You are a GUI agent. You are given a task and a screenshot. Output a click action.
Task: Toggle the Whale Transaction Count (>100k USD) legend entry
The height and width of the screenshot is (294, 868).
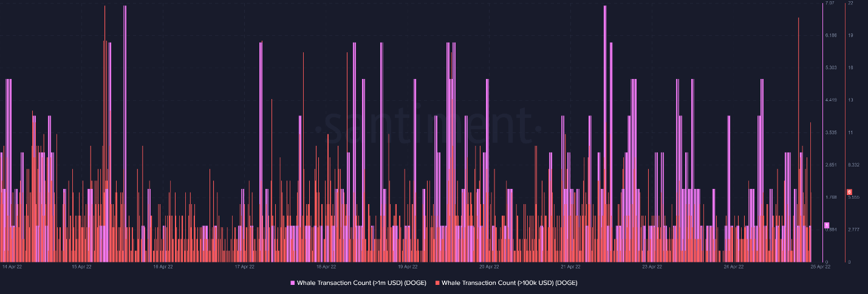pyautogui.click(x=506, y=283)
